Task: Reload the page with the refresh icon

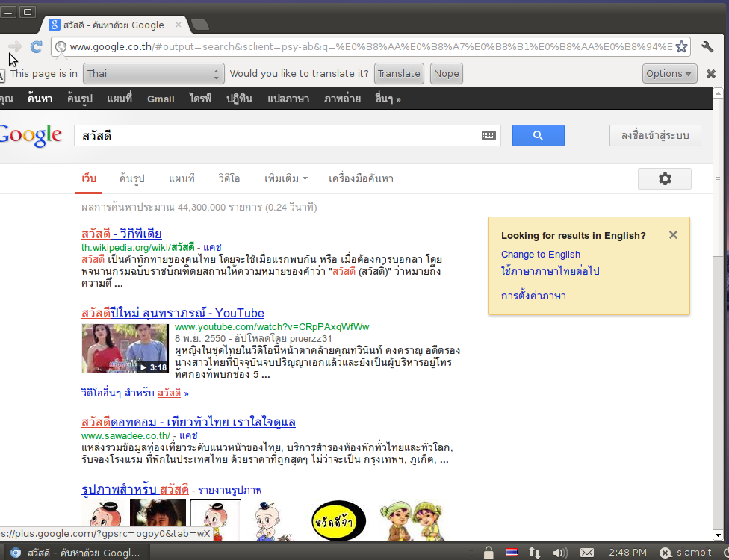Action: 37,46
